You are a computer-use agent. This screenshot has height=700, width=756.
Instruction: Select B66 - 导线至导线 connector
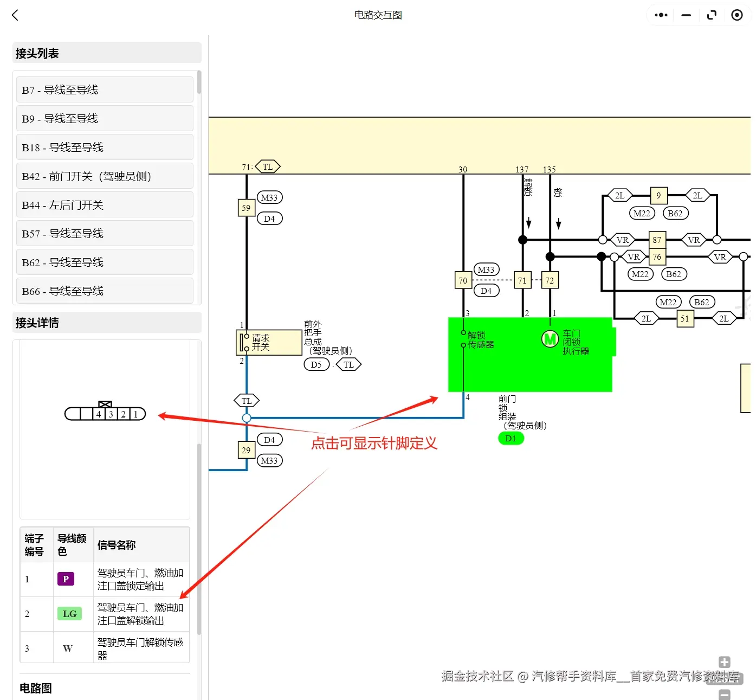105,291
